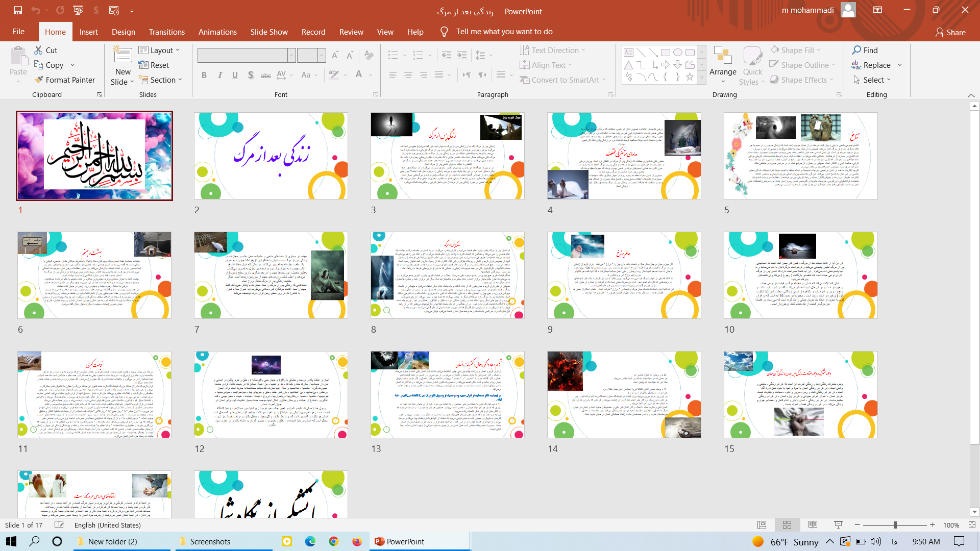Click the New Slide icon

click(x=122, y=56)
